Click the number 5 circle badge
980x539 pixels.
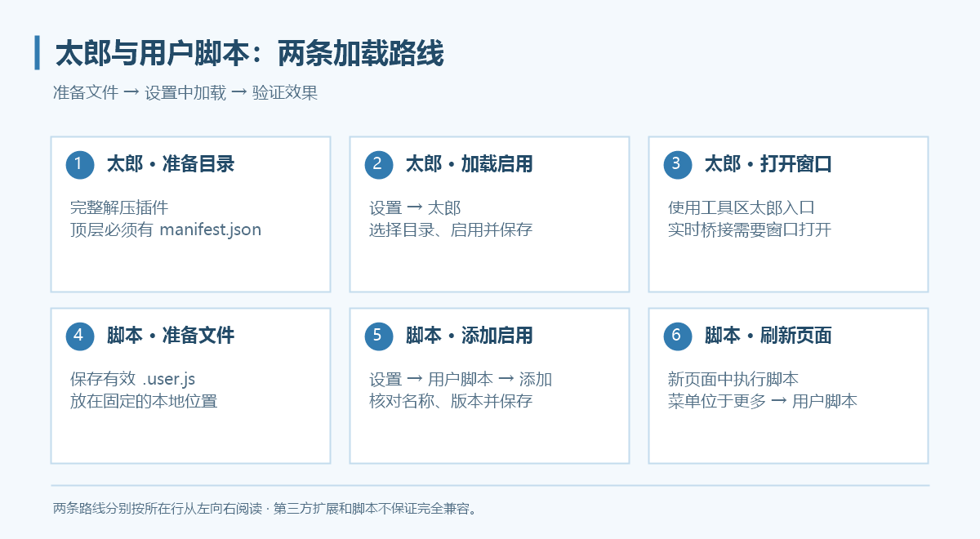click(x=379, y=336)
